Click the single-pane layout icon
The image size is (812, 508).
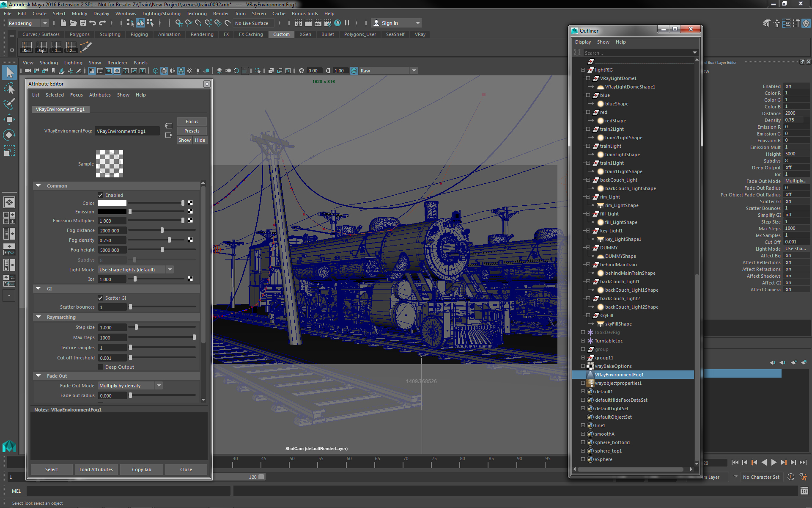pos(9,202)
